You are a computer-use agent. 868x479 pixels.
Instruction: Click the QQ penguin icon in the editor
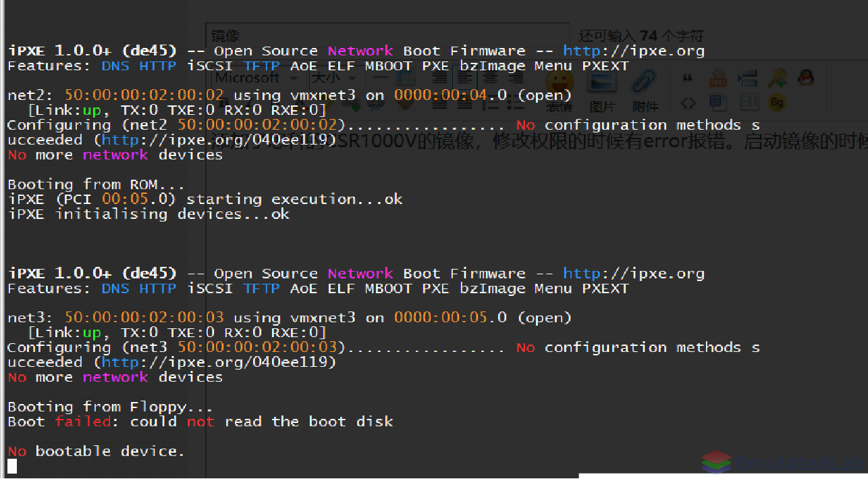(805, 78)
